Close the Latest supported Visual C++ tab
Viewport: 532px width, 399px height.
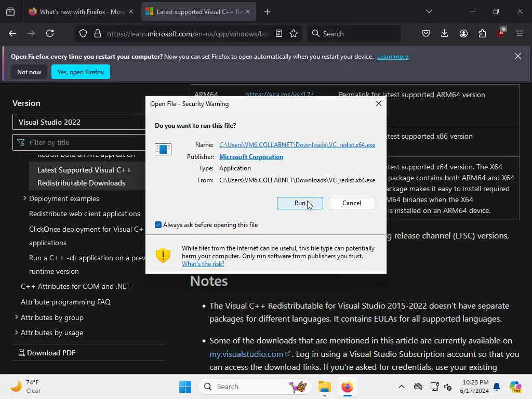pos(248,12)
